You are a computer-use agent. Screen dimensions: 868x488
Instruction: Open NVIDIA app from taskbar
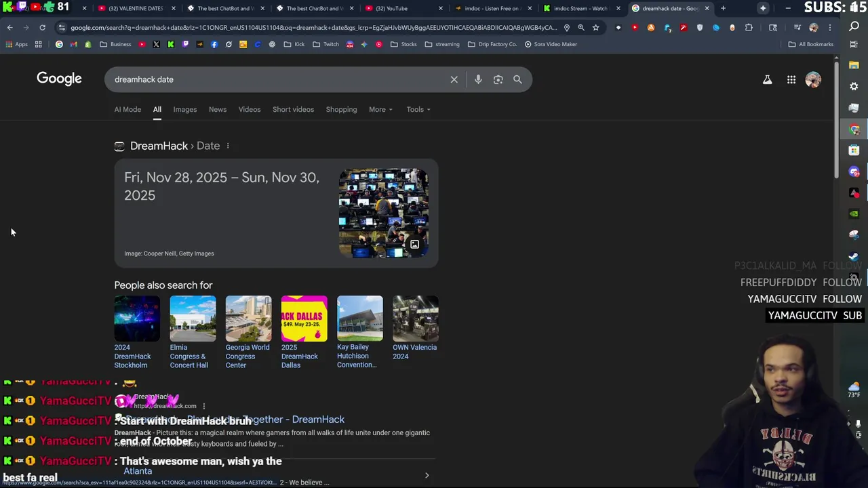pos(854,213)
